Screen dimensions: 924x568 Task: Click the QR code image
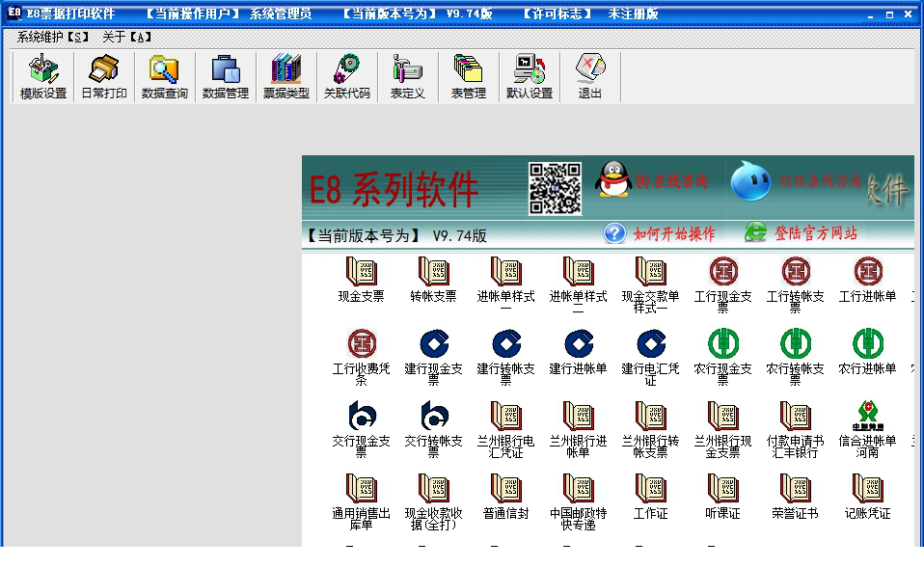click(555, 189)
